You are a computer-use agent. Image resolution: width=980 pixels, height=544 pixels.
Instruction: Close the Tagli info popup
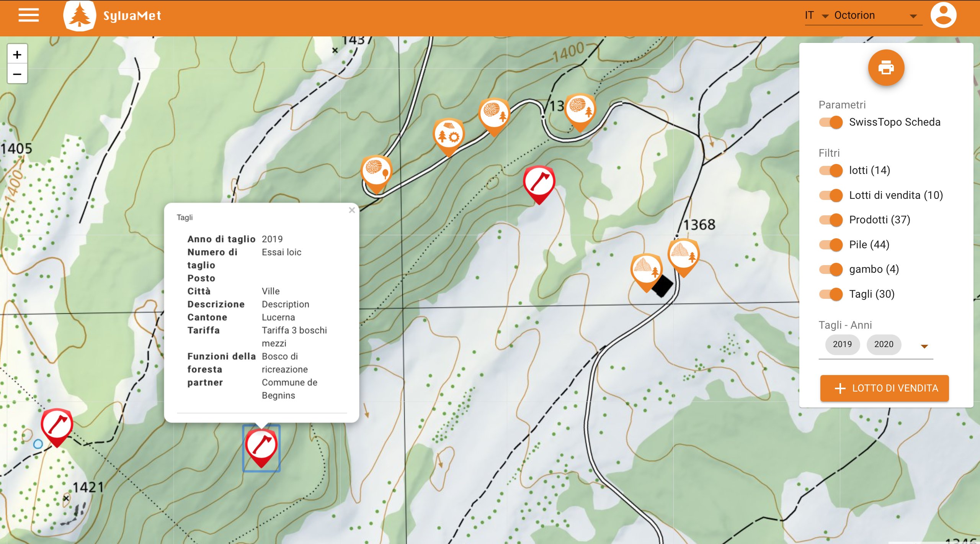click(352, 210)
